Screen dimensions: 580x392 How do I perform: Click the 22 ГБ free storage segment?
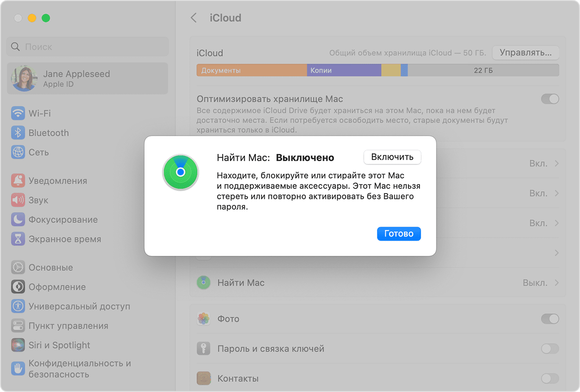tap(483, 70)
